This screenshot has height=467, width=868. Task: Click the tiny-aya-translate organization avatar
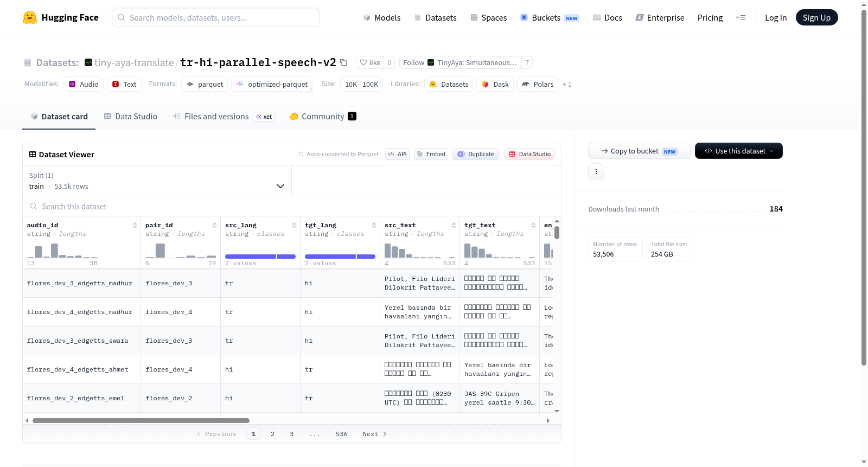click(88, 62)
